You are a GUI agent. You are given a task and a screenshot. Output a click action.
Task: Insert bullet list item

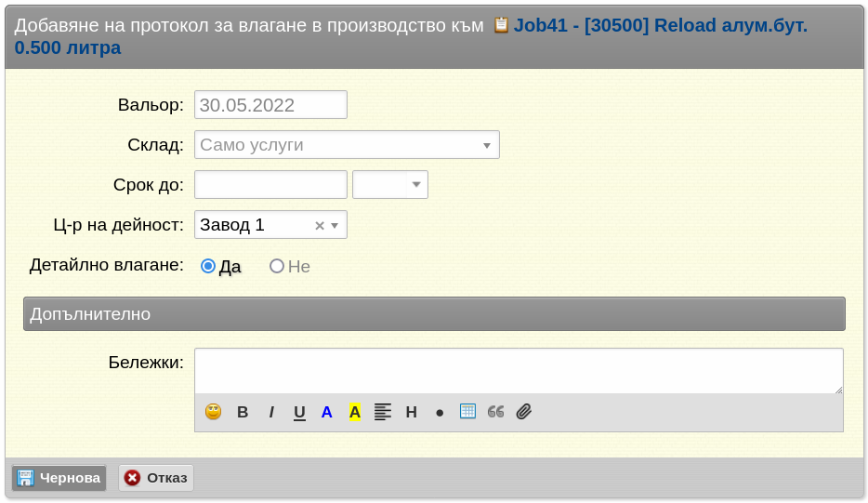(440, 413)
